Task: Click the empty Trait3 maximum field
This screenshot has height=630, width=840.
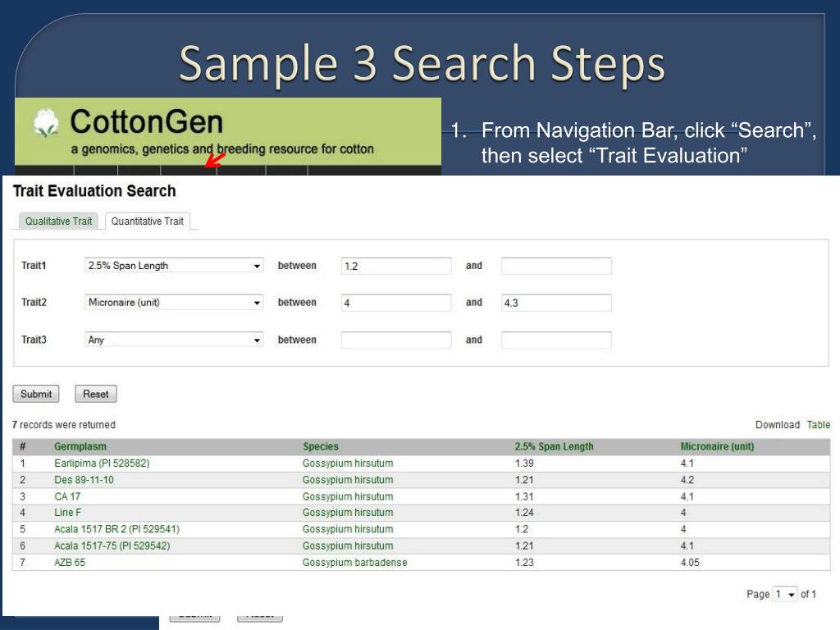Action: point(556,340)
